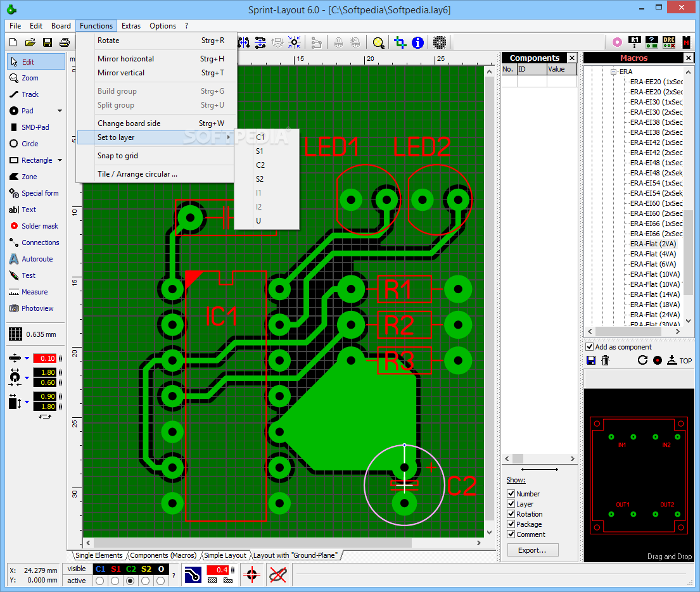Open the Extras menu
The height and width of the screenshot is (592, 700).
point(130,26)
